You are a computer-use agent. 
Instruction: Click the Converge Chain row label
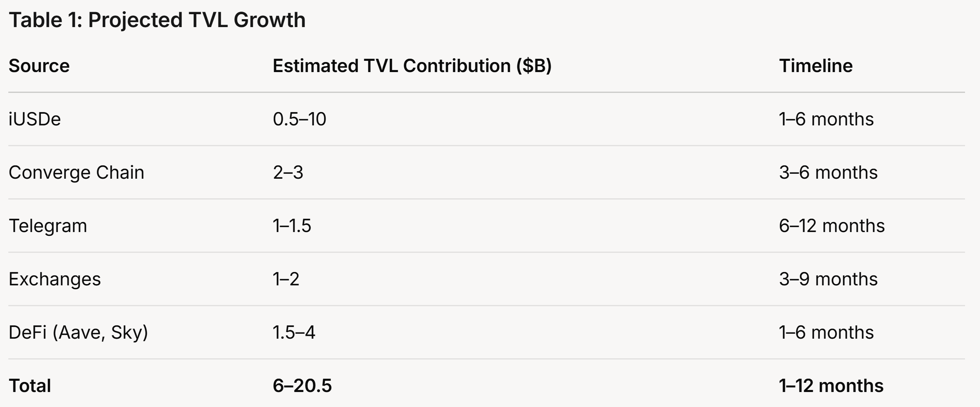(x=76, y=172)
